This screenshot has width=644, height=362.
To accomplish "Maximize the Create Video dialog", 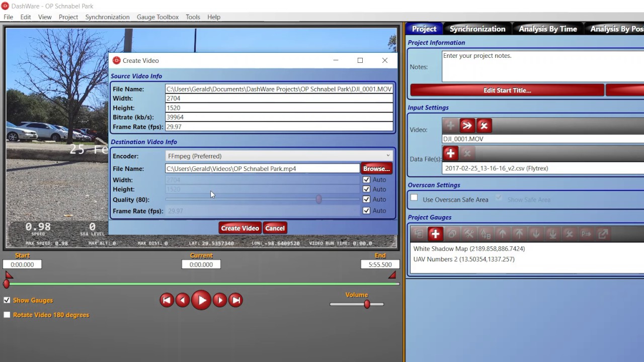I will [360, 60].
